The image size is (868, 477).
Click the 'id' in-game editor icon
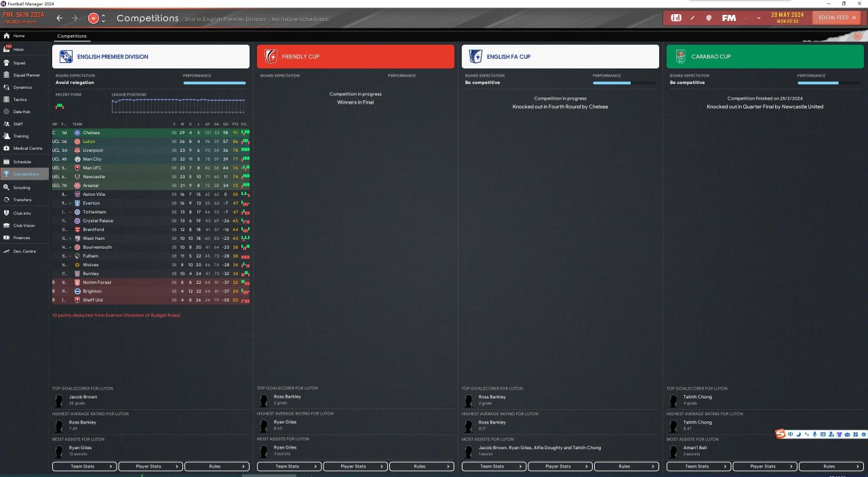(x=676, y=18)
